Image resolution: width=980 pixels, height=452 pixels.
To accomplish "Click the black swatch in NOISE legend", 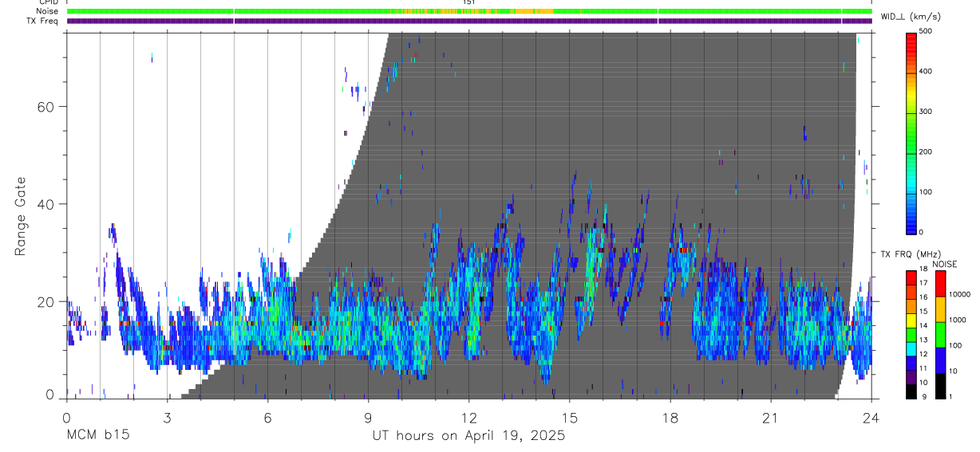I will (939, 385).
